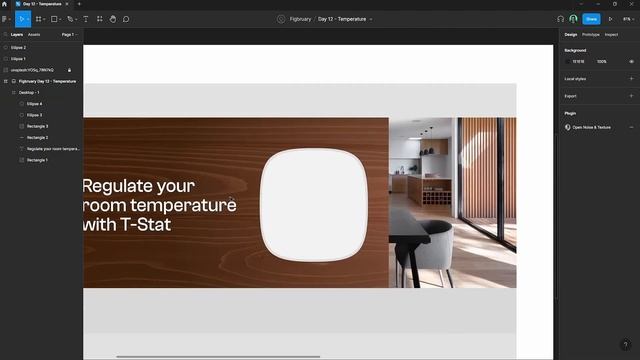Image resolution: width=640 pixels, height=360 pixels.
Task: Select the Frame tool
Action: 38,19
